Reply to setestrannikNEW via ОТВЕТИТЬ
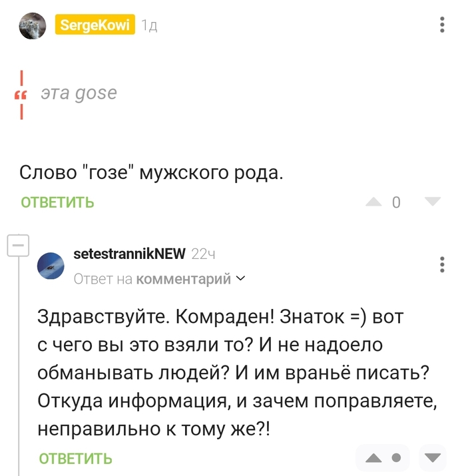This screenshot has height=476, width=466. (x=76, y=458)
